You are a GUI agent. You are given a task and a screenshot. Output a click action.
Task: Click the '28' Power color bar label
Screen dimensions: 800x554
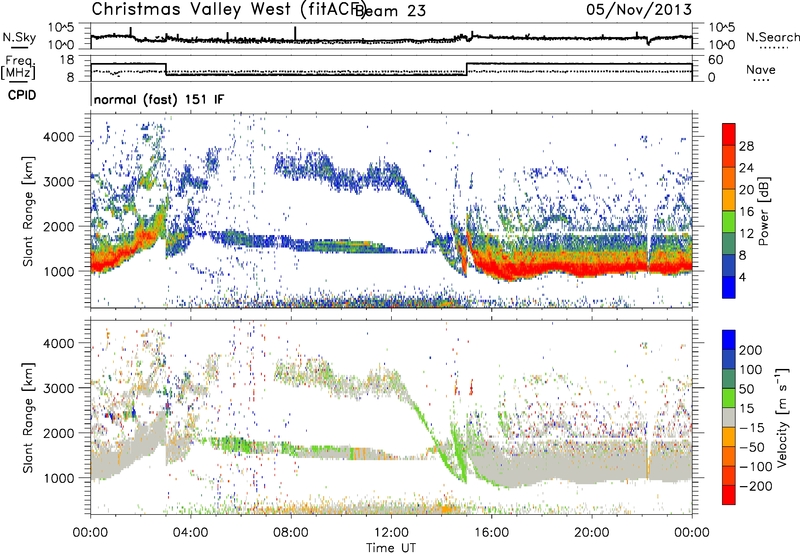pyautogui.click(x=746, y=146)
